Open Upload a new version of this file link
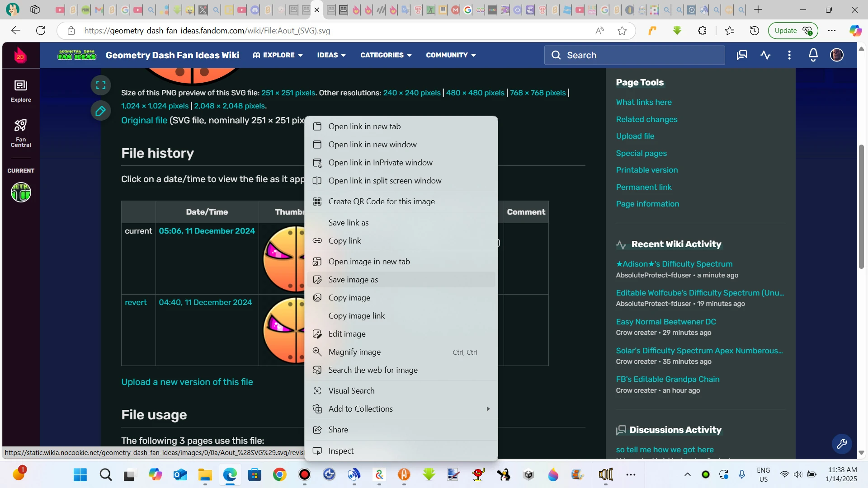 pos(187,382)
